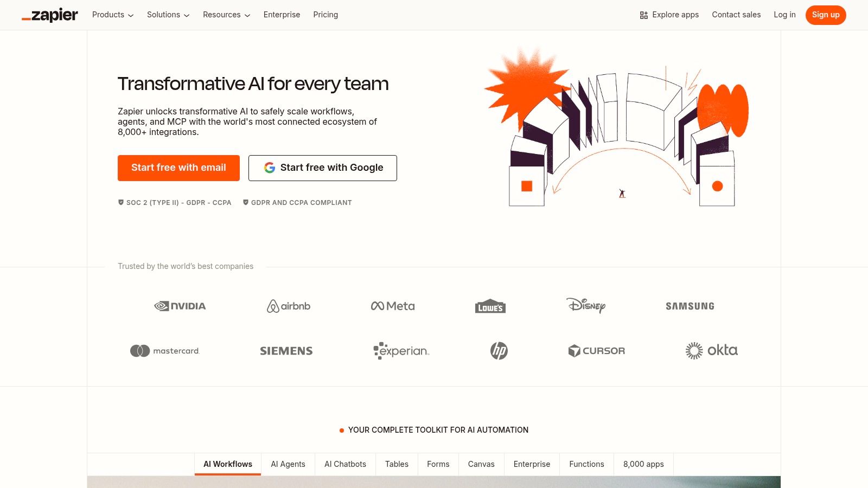This screenshot has height=488, width=868.
Task: Click the Meta logo
Action: coord(392,306)
